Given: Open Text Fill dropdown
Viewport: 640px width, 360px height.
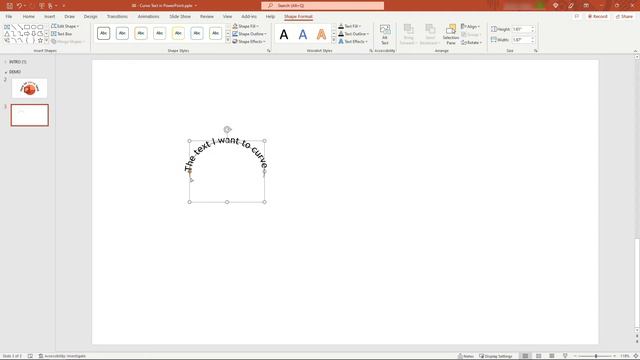Looking at the screenshot, I should (x=350, y=26).
